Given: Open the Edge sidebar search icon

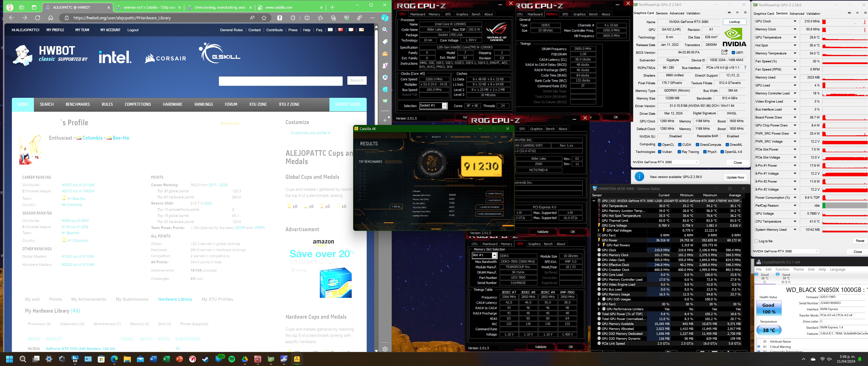Looking at the screenshot, I should click(x=385, y=30).
